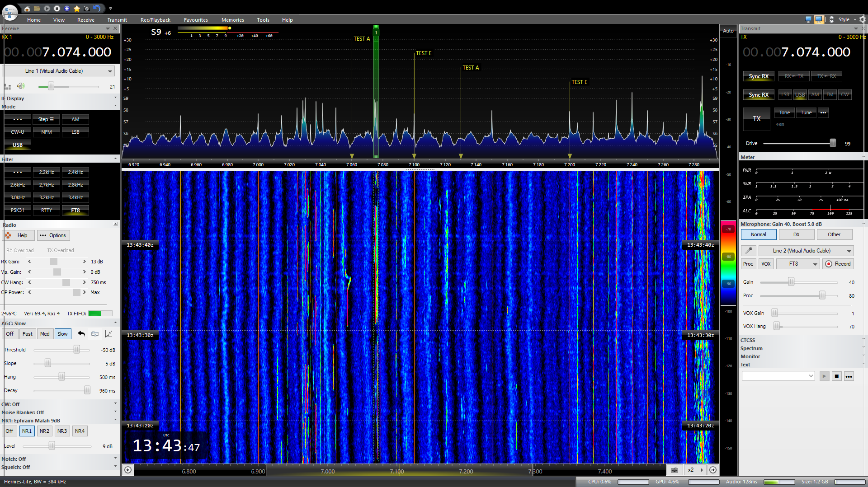Set AGC speed to Fast
Screen dimensions: 868x487
(28, 334)
